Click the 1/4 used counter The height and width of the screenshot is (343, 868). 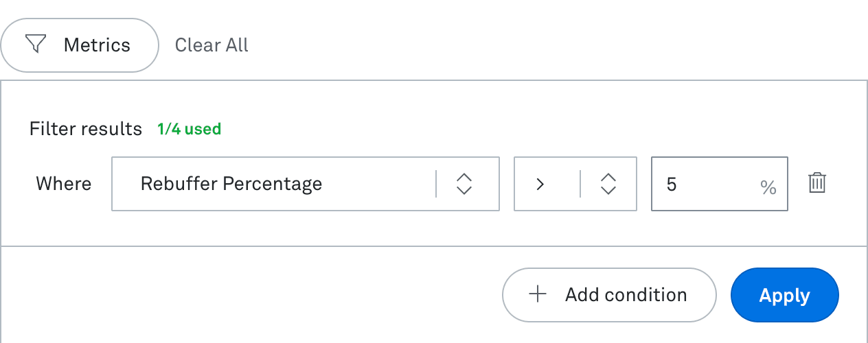[x=189, y=129]
